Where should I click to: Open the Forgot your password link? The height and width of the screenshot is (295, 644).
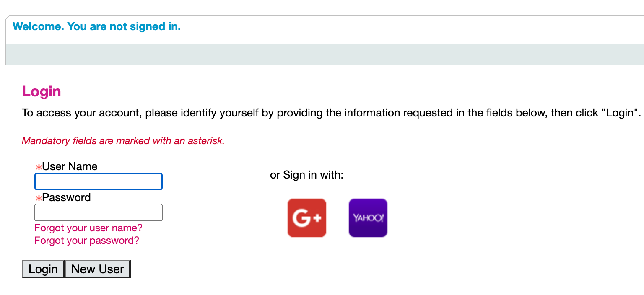tap(87, 241)
